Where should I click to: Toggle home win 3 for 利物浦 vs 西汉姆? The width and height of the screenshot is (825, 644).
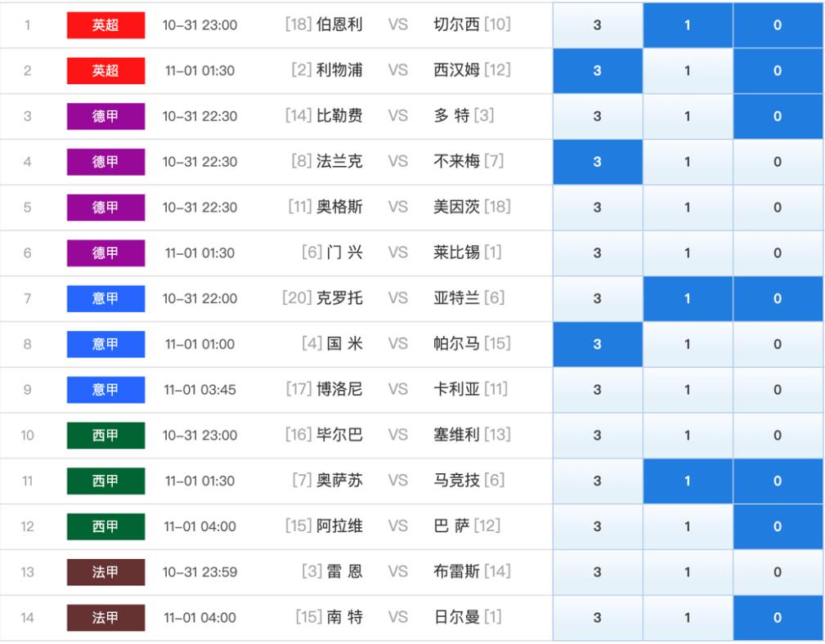point(598,70)
